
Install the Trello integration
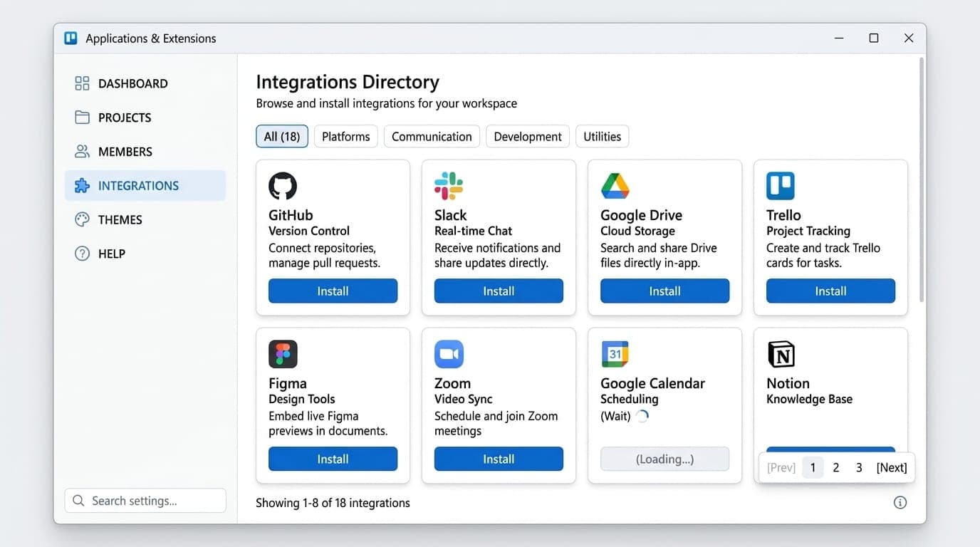point(830,291)
